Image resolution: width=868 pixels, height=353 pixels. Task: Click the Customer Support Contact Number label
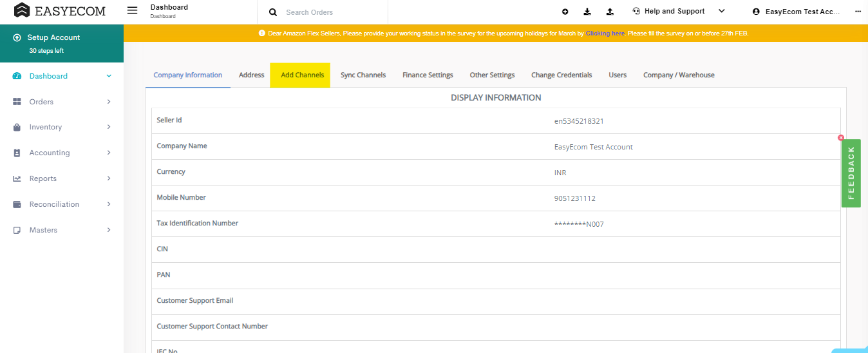pyautogui.click(x=212, y=327)
